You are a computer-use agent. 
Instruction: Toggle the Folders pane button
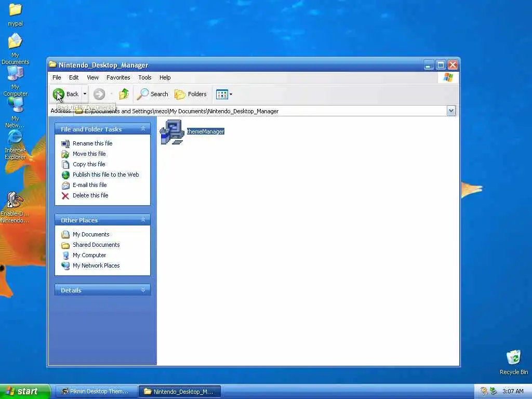(191, 94)
